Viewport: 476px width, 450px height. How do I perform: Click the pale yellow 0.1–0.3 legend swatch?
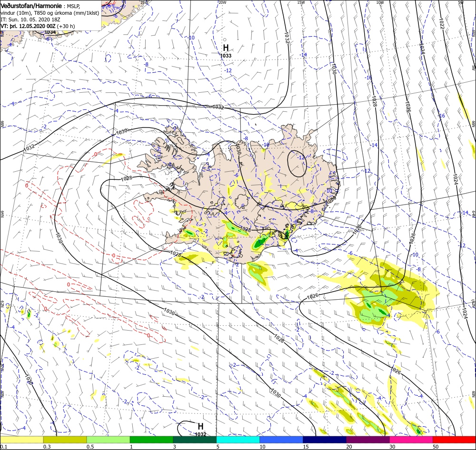click(21, 440)
